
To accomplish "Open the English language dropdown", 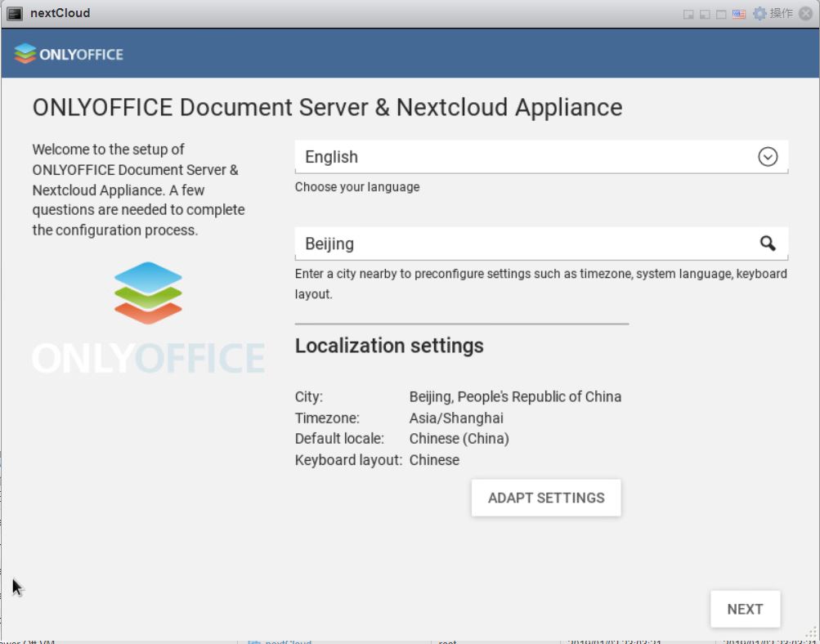I will (541, 157).
